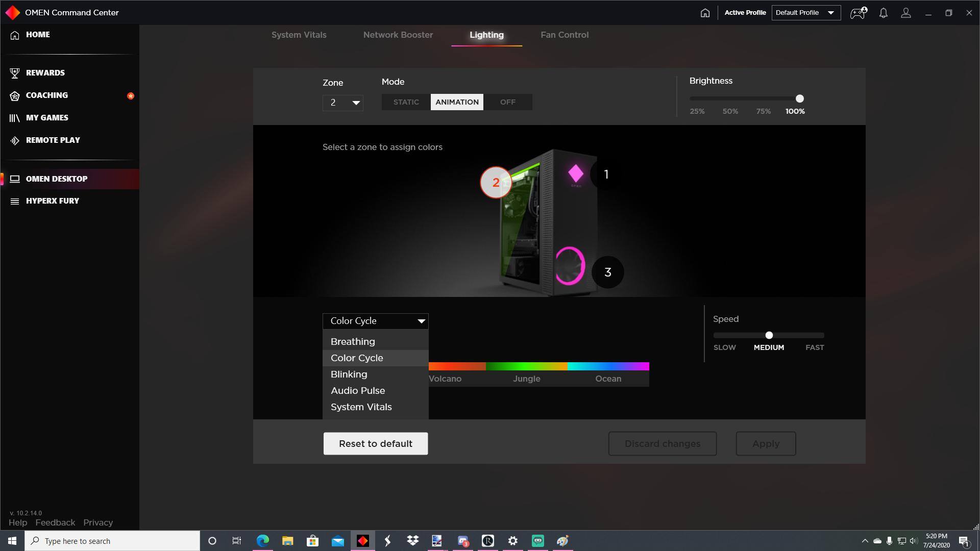Click the user account icon
The image size is (980, 551).
(x=906, y=13)
